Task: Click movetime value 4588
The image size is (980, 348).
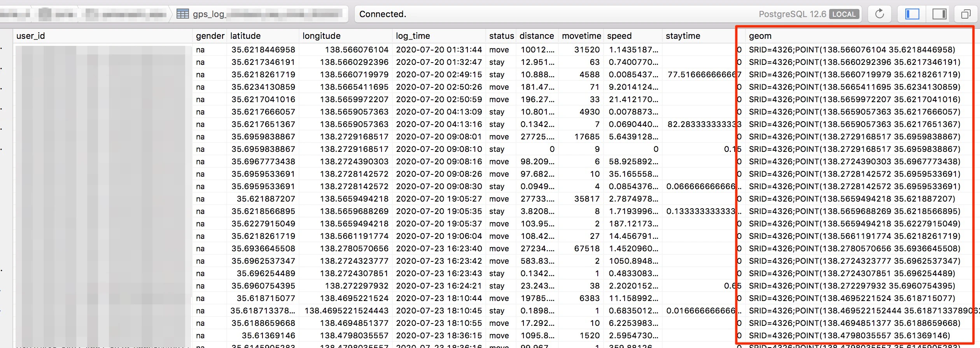Action: 590,75
